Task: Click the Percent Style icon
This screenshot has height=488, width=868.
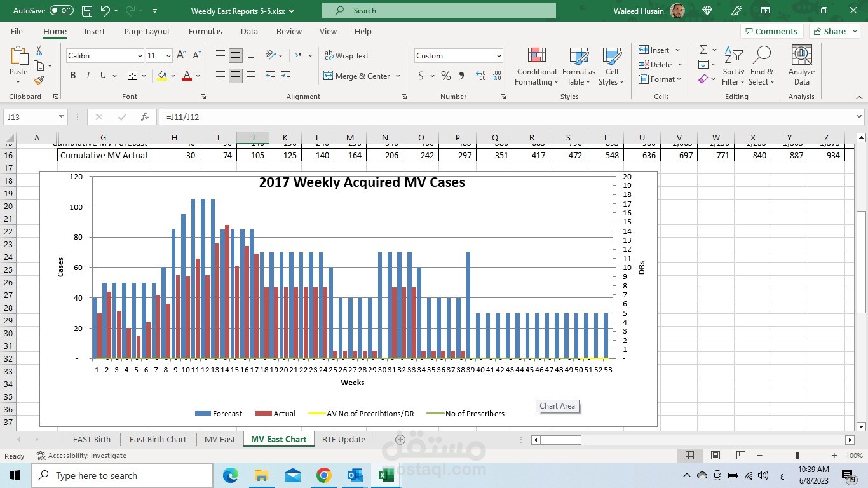Action: (446, 76)
